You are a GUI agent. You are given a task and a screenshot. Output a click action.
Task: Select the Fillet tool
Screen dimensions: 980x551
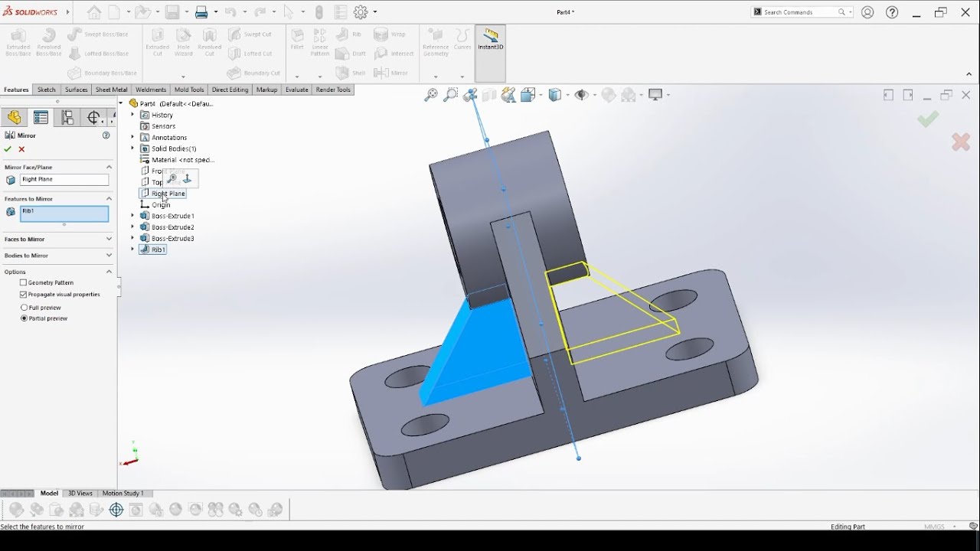pyautogui.click(x=297, y=40)
